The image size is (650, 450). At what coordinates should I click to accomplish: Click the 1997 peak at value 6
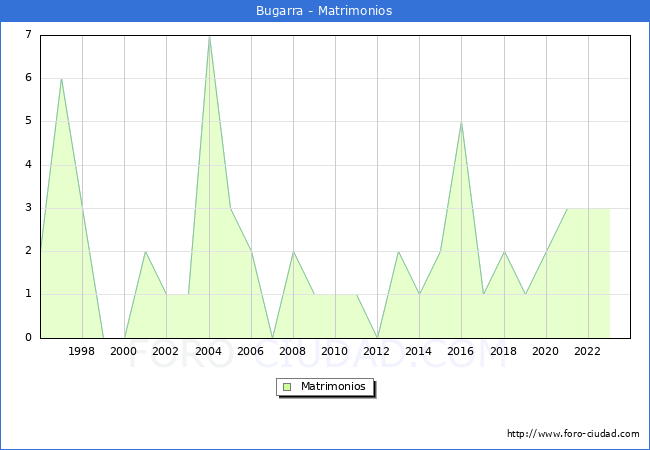pos(61,79)
